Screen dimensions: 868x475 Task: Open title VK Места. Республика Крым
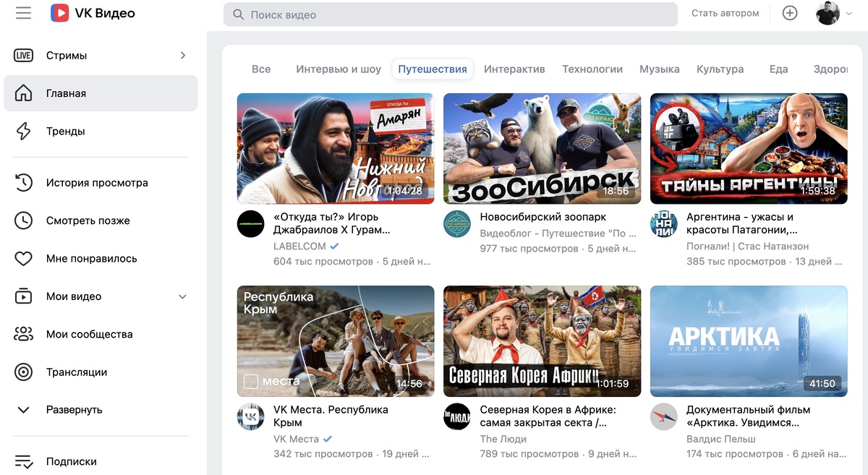tap(331, 416)
